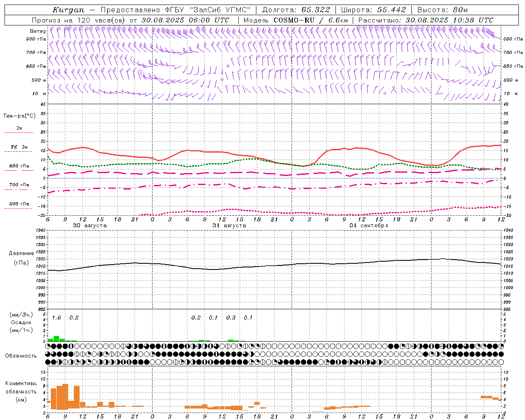Click the 500 м wind level label on left
This screenshot has width=525, height=420.
39,80
